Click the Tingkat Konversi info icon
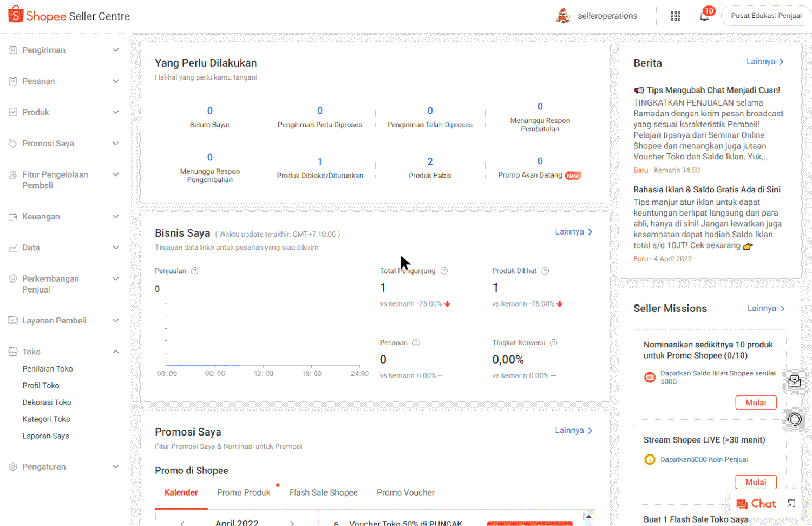The height and width of the screenshot is (526, 812). point(554,343)
